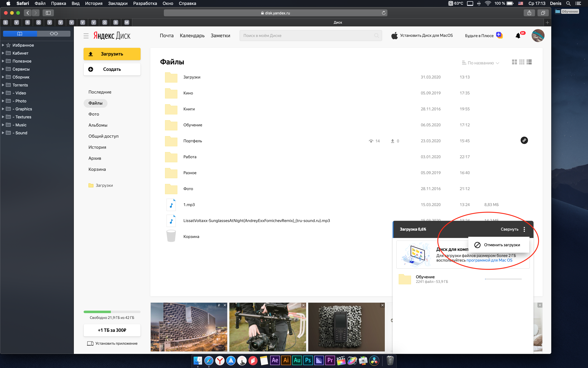This screenshot has height=368, width=588.
Task: Click the Почта link in header
Action: click(x=167, y=36)
